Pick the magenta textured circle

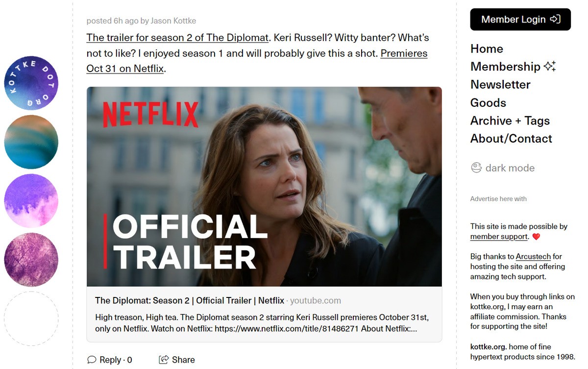pyautogui.click(x=31, y=260)
